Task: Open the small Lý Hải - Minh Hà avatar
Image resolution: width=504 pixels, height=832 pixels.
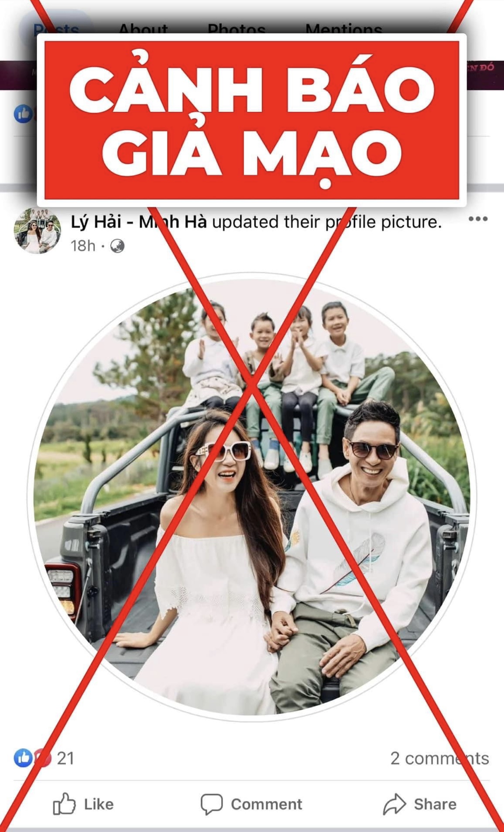Action: 38,230
